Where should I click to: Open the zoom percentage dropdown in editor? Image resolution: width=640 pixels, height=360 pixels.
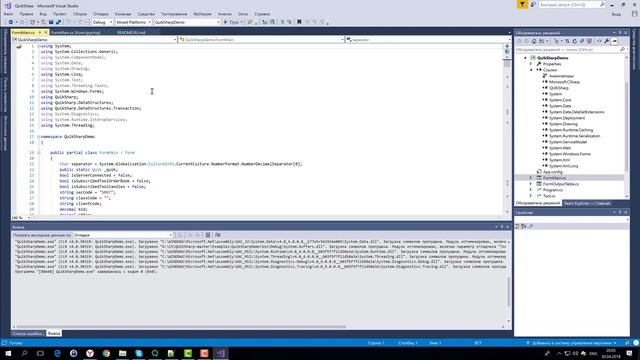(x=29, y=218)
